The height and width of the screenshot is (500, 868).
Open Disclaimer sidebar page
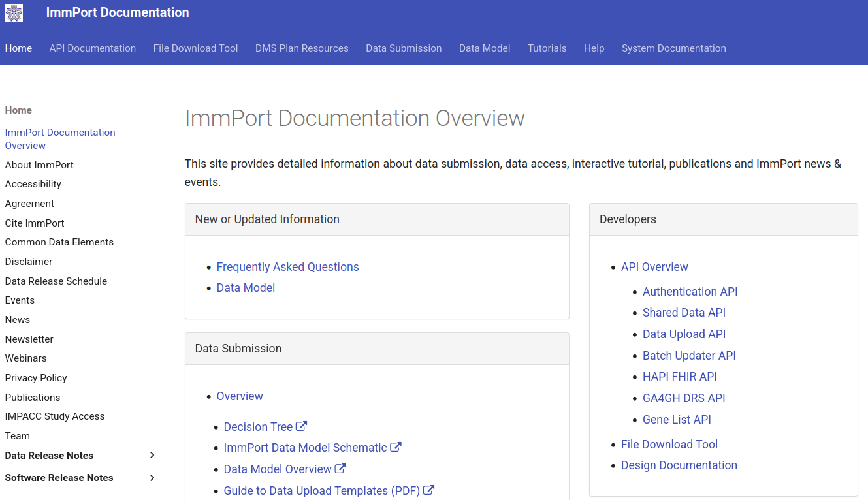coord(29,262)
